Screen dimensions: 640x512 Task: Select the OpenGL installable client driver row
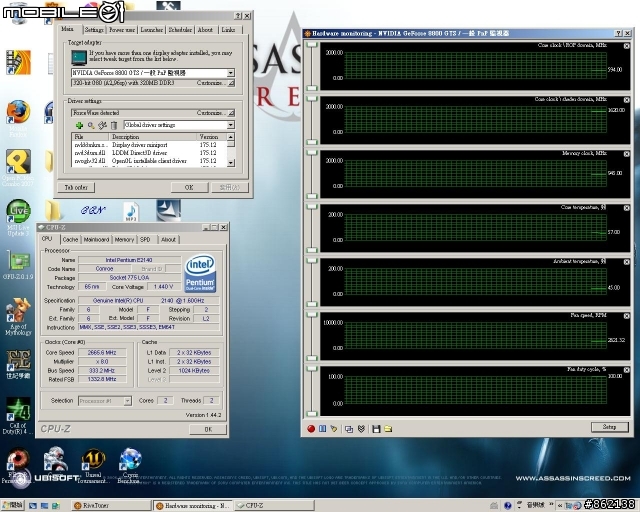(x=149, y=161)
